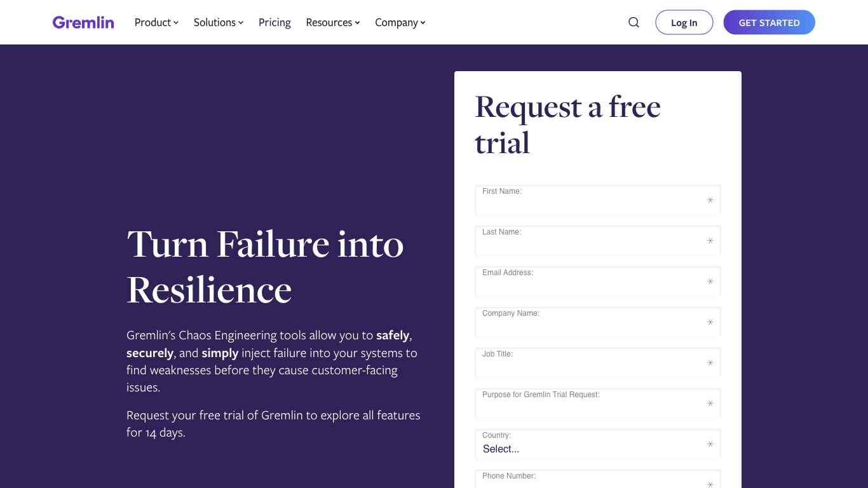Expand the Product menu
The height and width of the screenshot is (488, 868).
point(156,22)
